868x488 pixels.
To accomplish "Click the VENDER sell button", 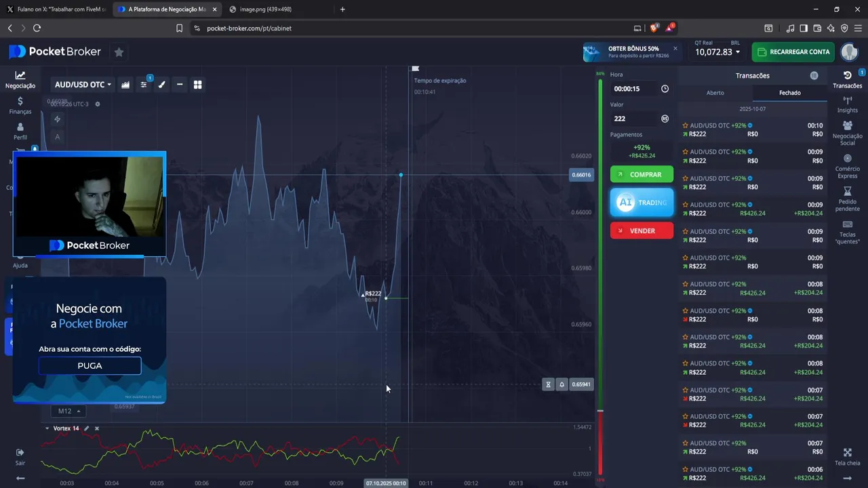I will (x=642, y=230).
